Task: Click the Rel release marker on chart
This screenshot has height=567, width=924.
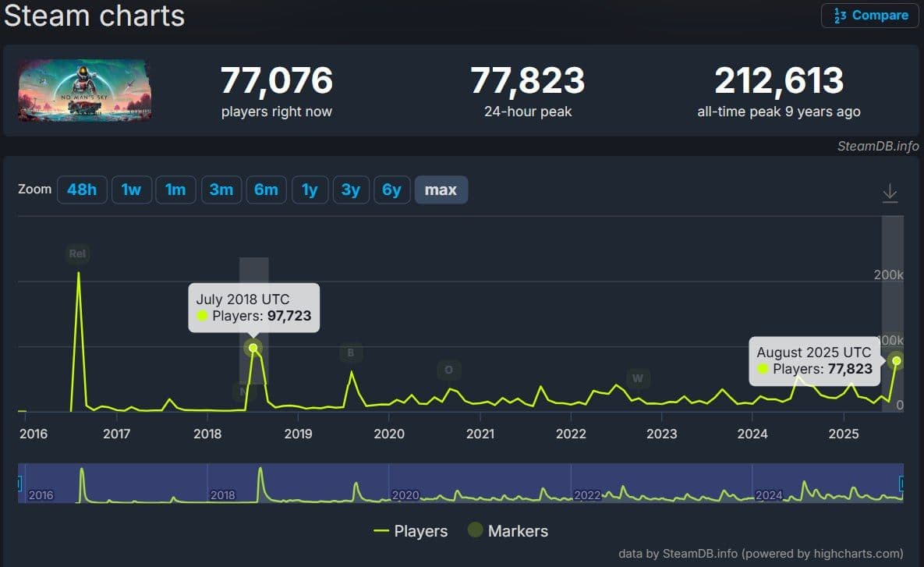Action: [77, 254]
